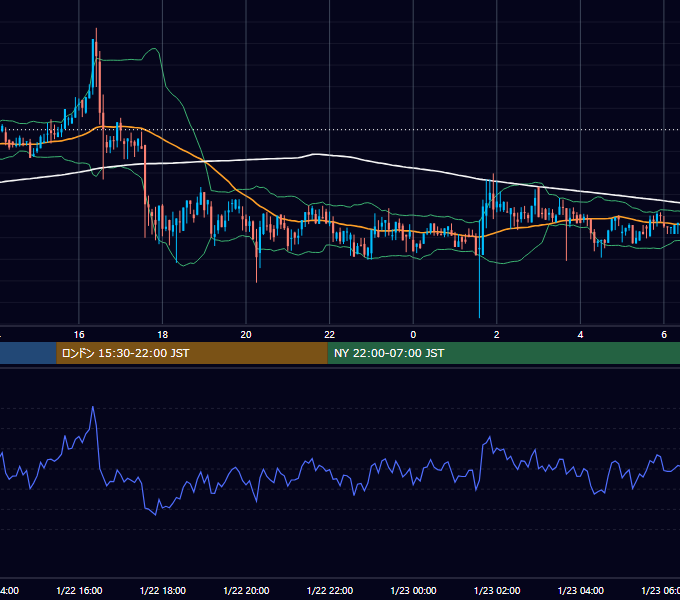Click the 1/23 00:00 time axis label
This screenshot has width=680, height=600.
click(413, 590)
